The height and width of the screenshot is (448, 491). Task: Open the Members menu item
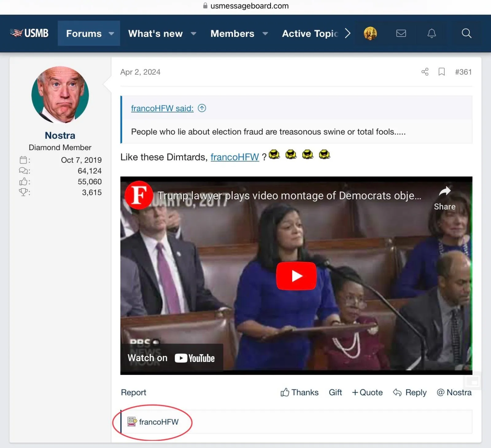coord(232,33)
